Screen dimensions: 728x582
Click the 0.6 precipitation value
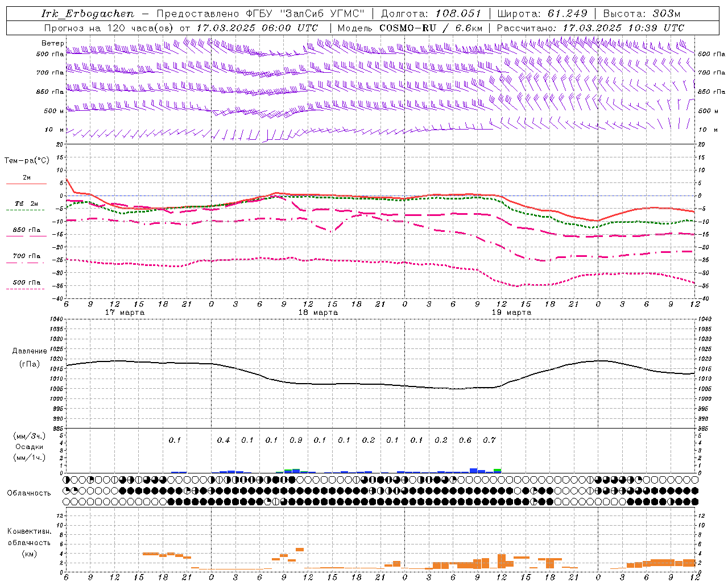[465, 440]
